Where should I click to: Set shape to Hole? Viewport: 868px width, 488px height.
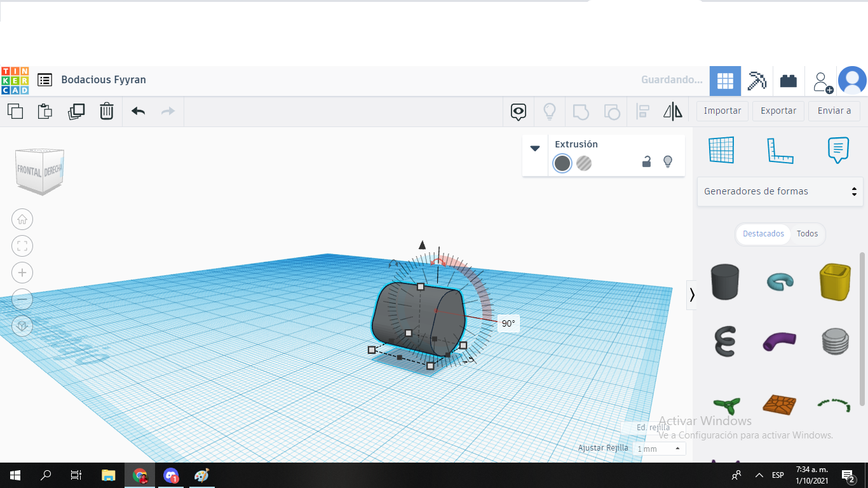tap(584, 163)
